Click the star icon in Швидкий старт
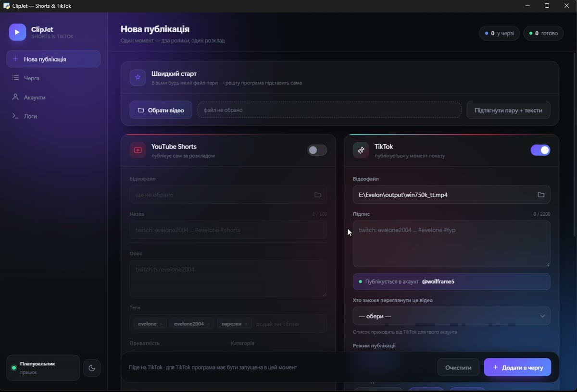Image resolution: width=577 pixels, height=392 pixels. click(138, 77)
